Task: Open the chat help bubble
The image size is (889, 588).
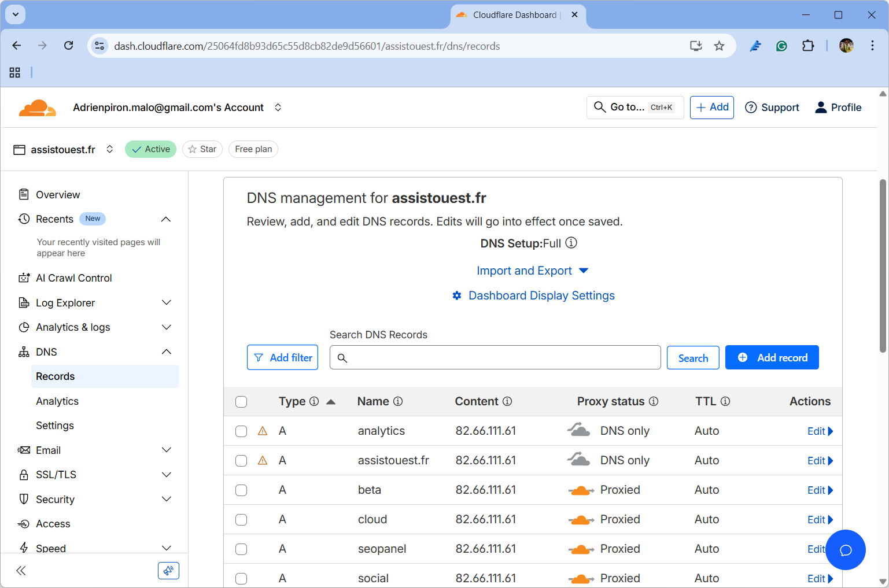Action: [845, 550]
